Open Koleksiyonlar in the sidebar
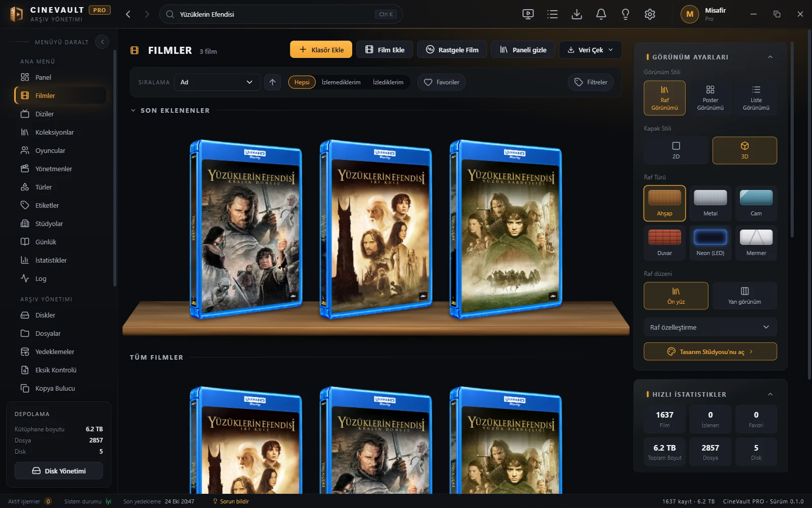The width and height of the screenshot is (812, 508). (61, 132)
